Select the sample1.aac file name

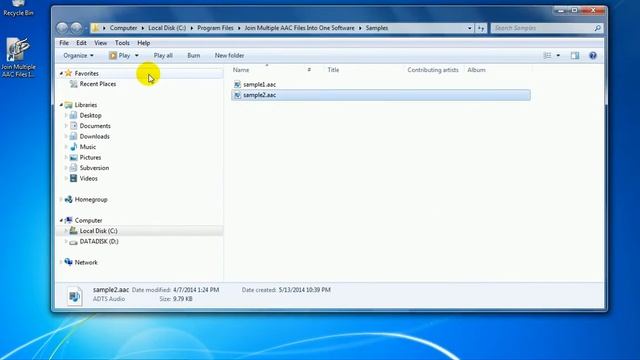coord(260,84)
